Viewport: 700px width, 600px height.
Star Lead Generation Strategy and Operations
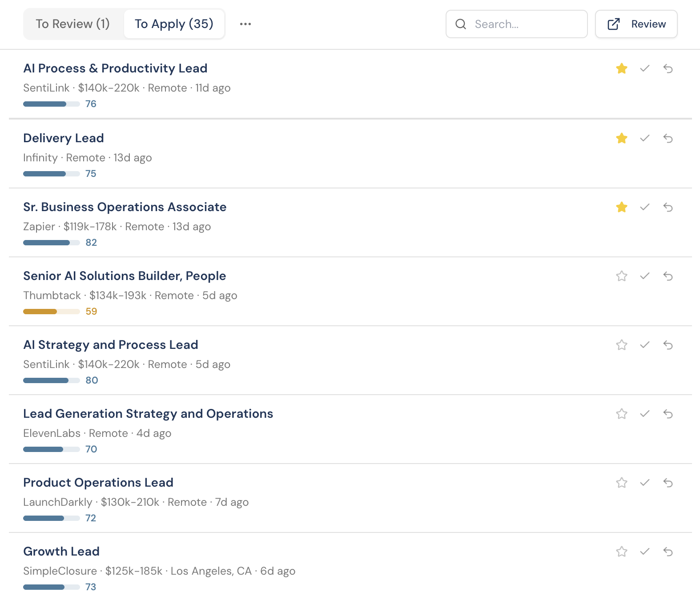click(x=622, y=414)
